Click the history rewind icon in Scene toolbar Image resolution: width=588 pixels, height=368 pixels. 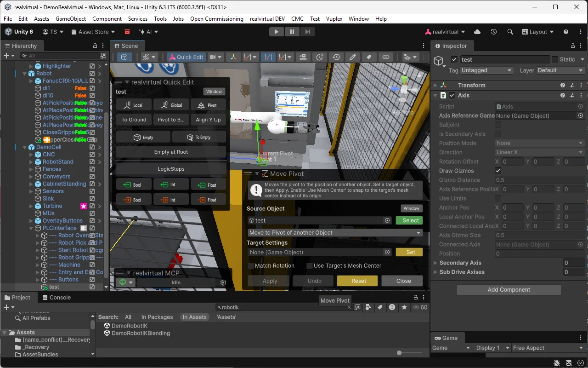click(x=336, y=57)
